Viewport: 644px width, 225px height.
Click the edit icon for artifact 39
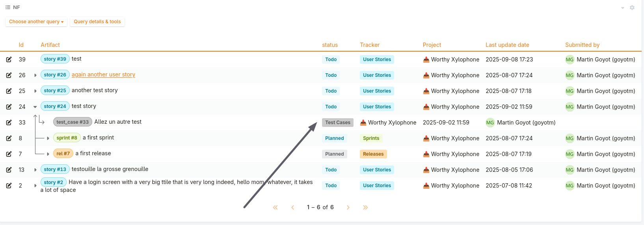click(x=9, y=60)
